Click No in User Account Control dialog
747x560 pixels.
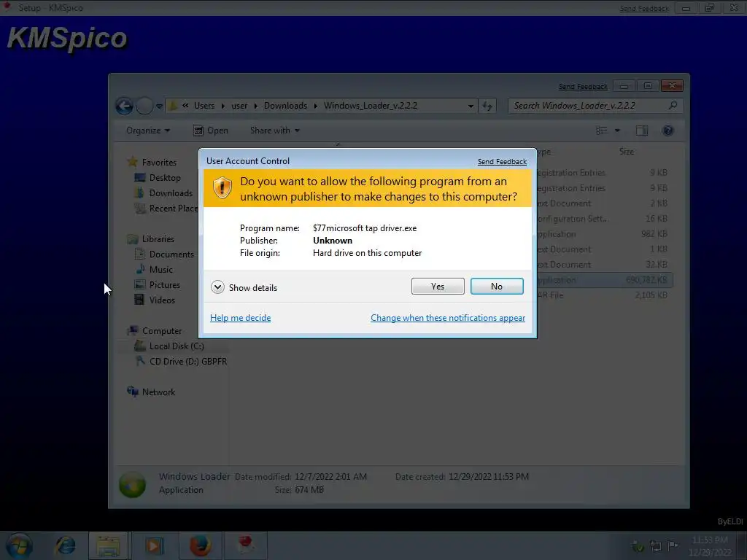496,286
